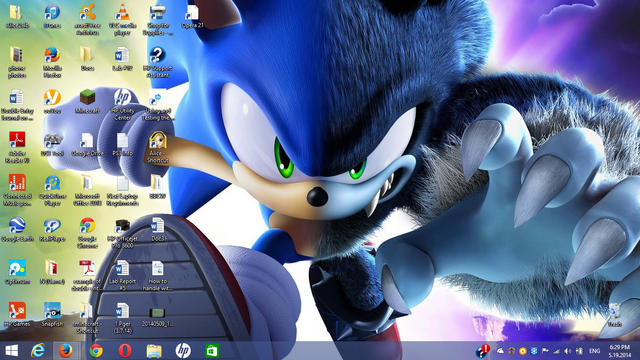Switch to Firefox in the taskbar
The width and height of the screenshot is (640, 360).
click(65, 351)
